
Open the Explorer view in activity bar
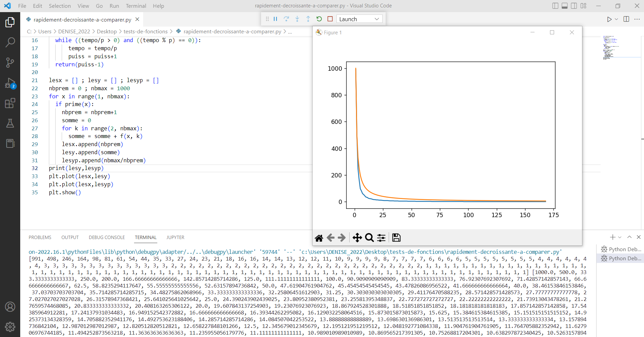click(x=10, y=22)
